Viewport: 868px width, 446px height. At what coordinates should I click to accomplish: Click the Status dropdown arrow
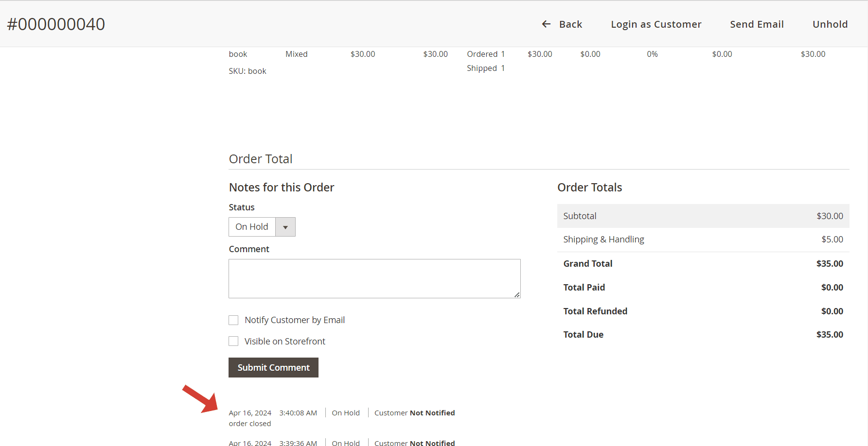[x=285, y=227]
